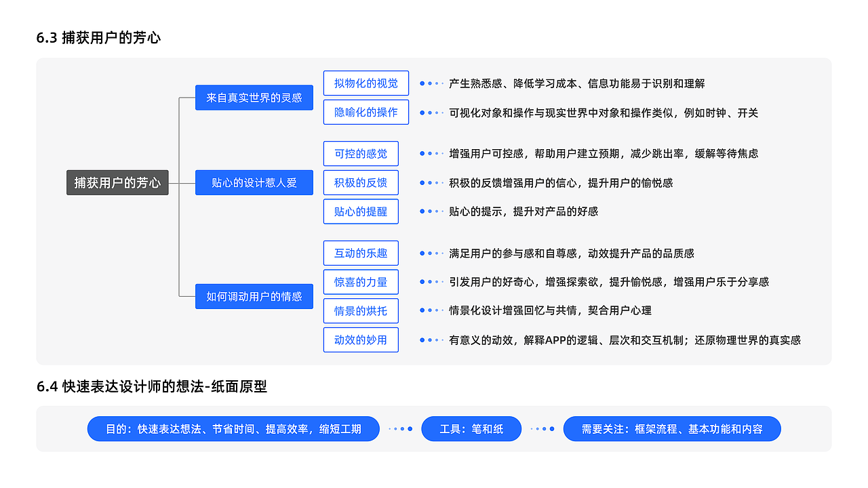Select the 互动的乐趣 node
Image resolution: width=868 pixels, height=488 pixels.
[x=361, y=253]
